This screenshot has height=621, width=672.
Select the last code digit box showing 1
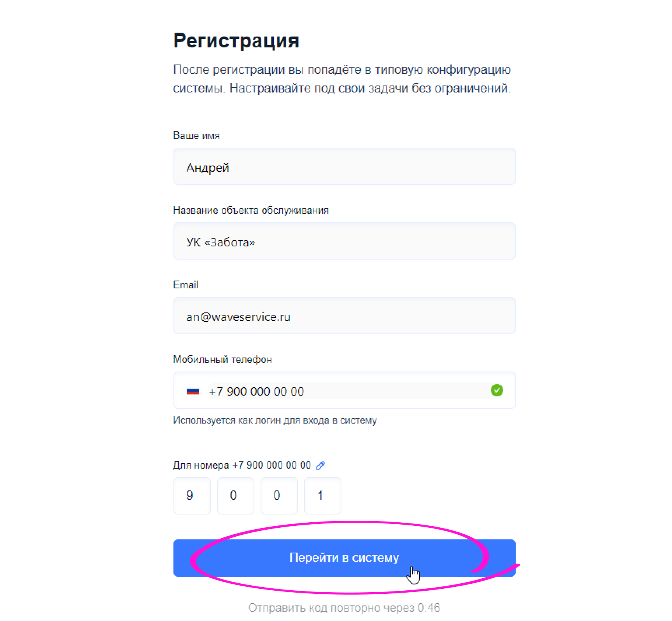click(322, 495)
